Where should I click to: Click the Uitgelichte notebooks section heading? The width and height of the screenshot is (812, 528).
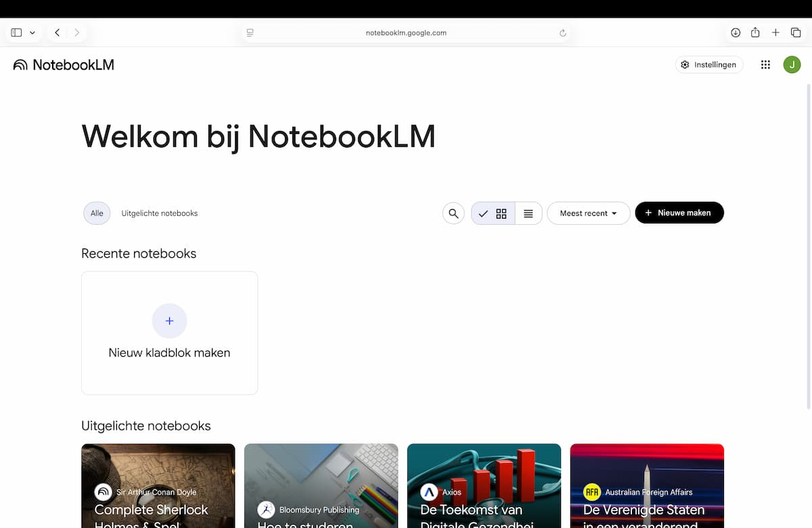pyautogui.click(x=146, y=426)
